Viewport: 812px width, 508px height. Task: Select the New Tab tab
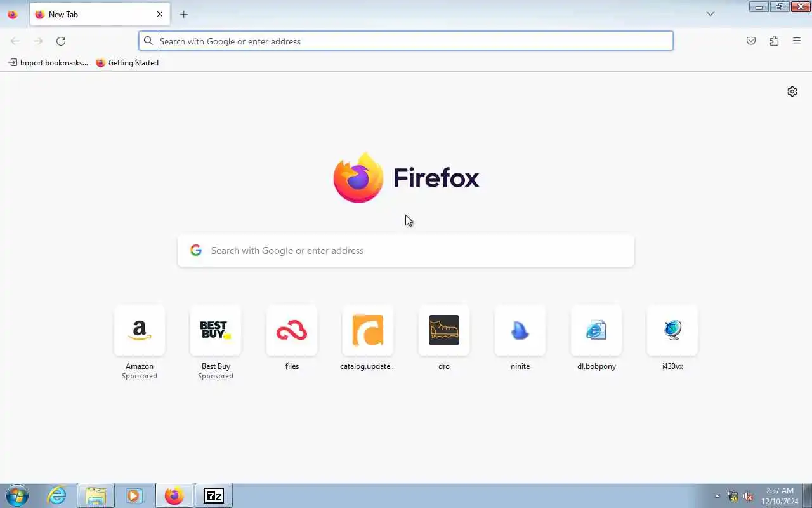[x=100, y=14]
